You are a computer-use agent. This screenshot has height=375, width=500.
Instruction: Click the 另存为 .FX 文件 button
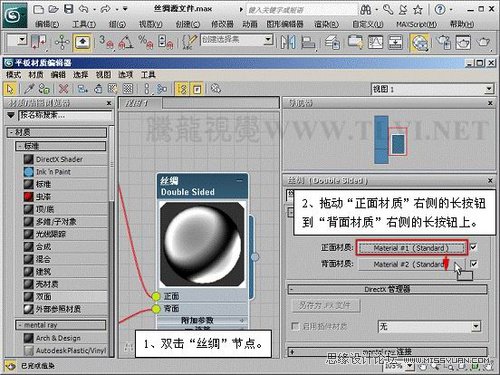(x=326, y=305)
